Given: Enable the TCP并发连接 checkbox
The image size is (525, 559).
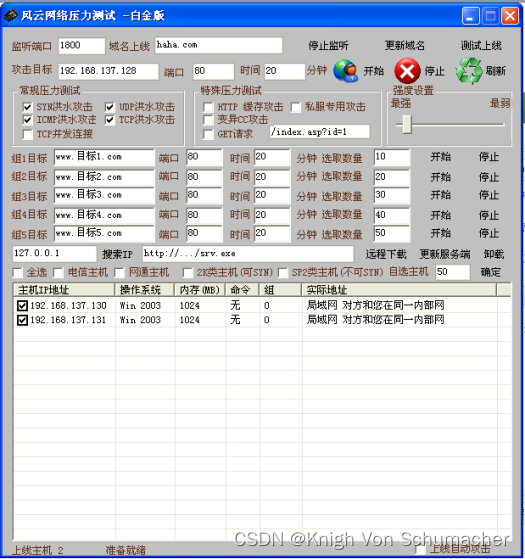Looking at the screenshot, I should [27, 134].
